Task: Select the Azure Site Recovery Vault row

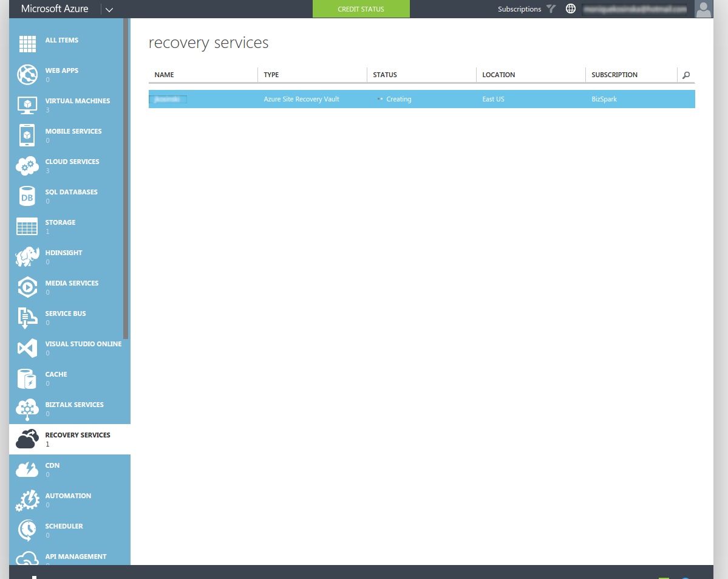Action: [421, 99]
